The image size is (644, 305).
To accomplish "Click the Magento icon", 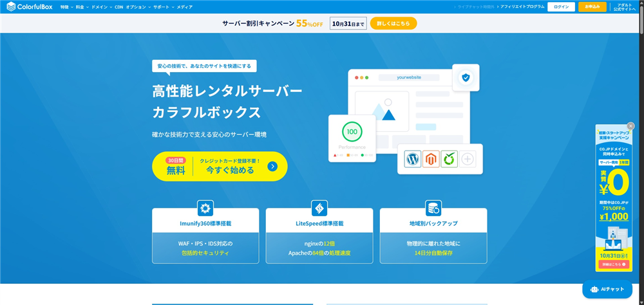I will [x=431, y=159].
